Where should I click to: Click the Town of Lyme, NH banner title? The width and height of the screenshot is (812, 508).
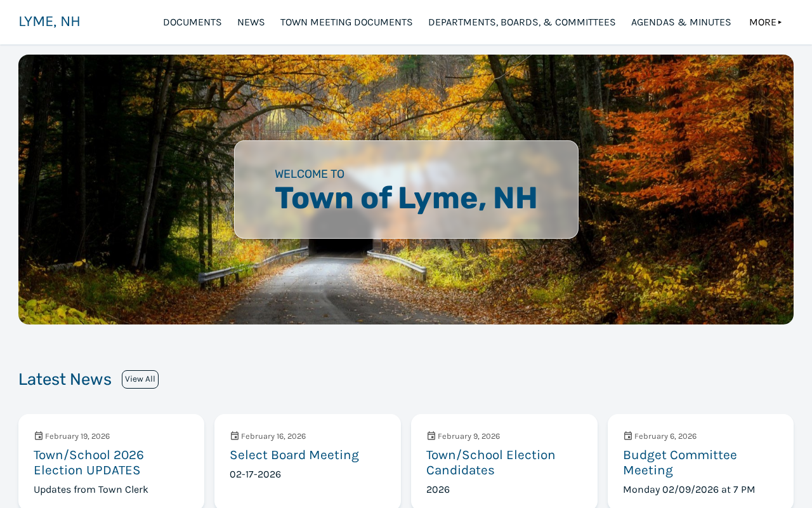[406, 197]
